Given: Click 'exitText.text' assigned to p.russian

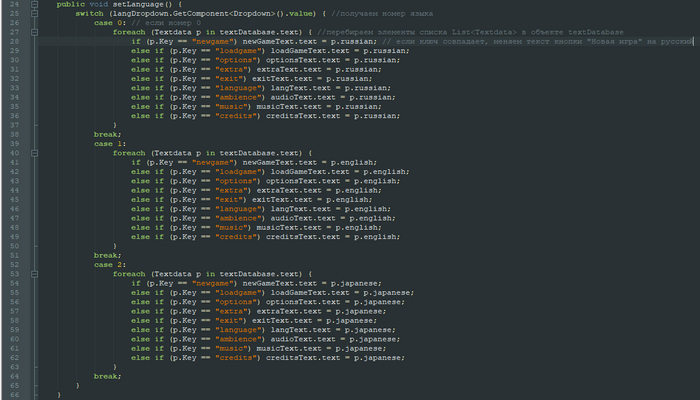Looking at the screenshot, I should [x=282, y=79].
